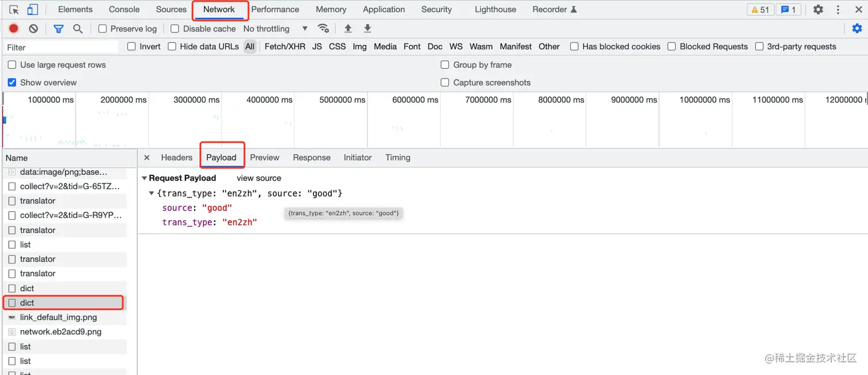
Task: Check Has blocked cookies checkbox
Action: point(574,46)
